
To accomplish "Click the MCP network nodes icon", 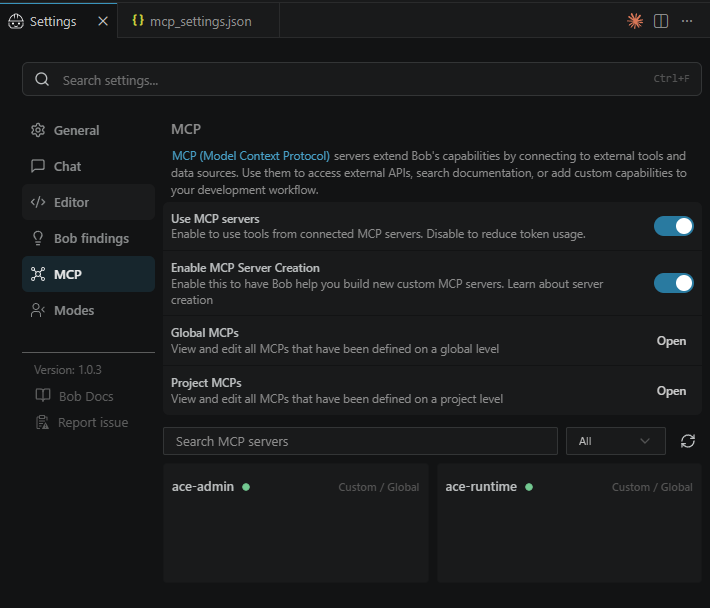I will (x=38, y=274).
